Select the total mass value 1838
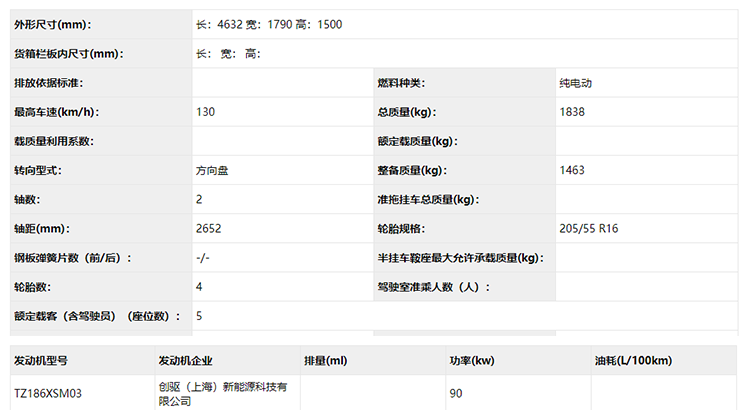750x410 pixels. [x=572, y=112]
